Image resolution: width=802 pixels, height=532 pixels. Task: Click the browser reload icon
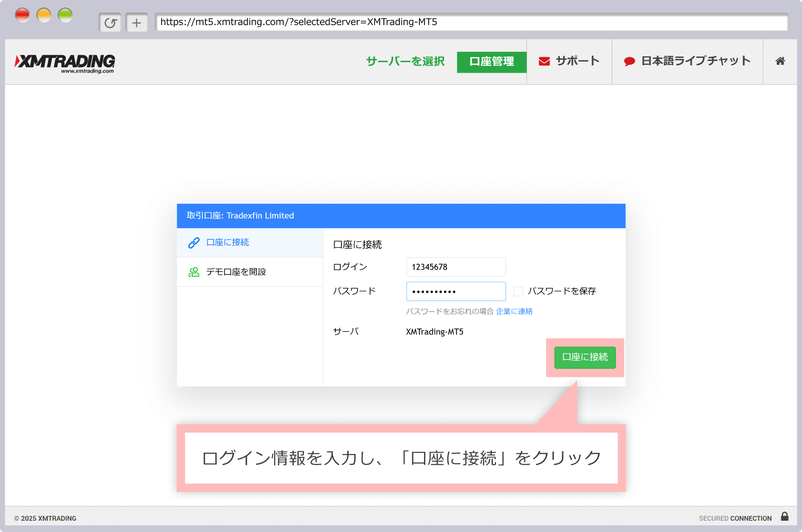[110, 23]
